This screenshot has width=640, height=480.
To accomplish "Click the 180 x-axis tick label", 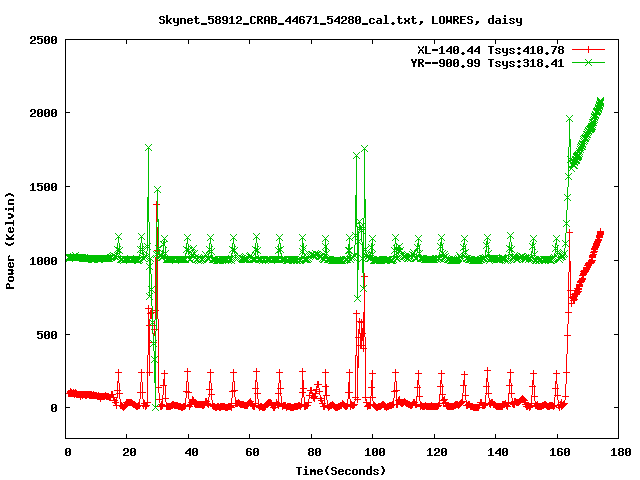I will pos(621,452).
